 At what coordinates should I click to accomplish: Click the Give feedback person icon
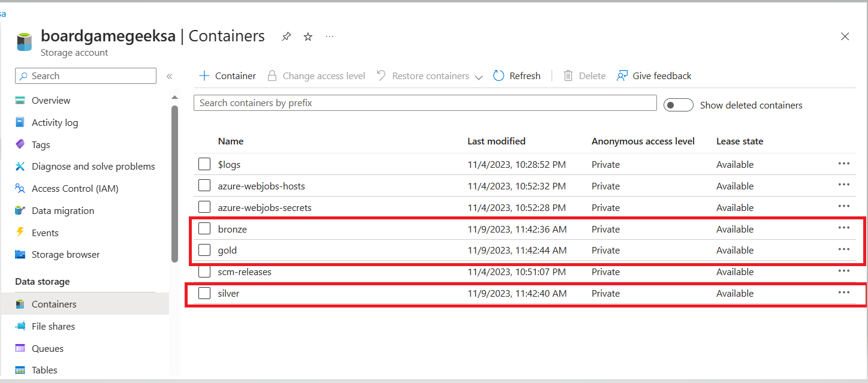[x=622, y=76]
